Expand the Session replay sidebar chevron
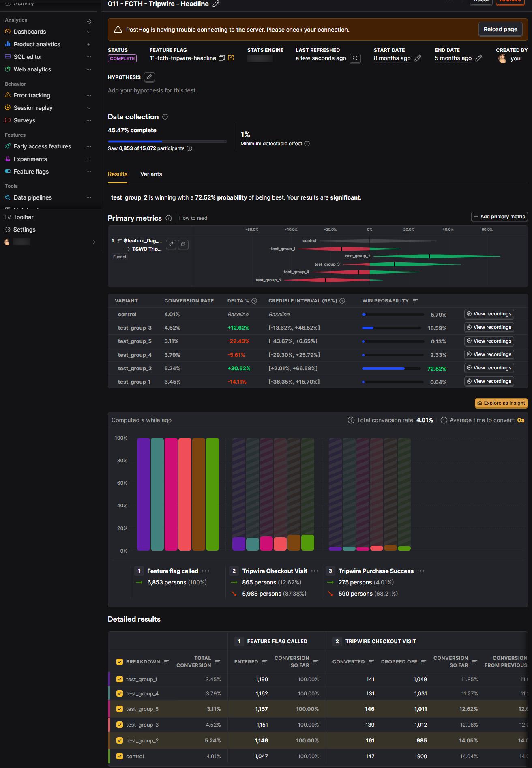 click(x=89, y=108)
